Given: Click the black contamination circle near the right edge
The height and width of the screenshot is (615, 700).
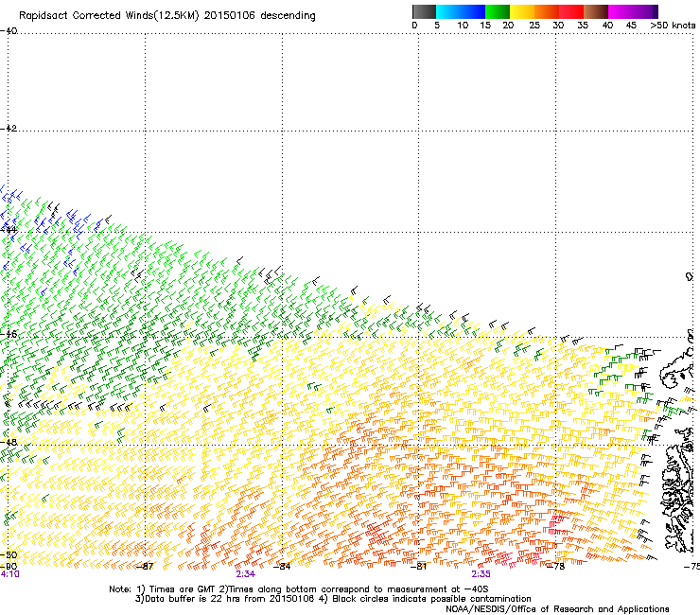Looking at the screenshot, I should point(690,277).
